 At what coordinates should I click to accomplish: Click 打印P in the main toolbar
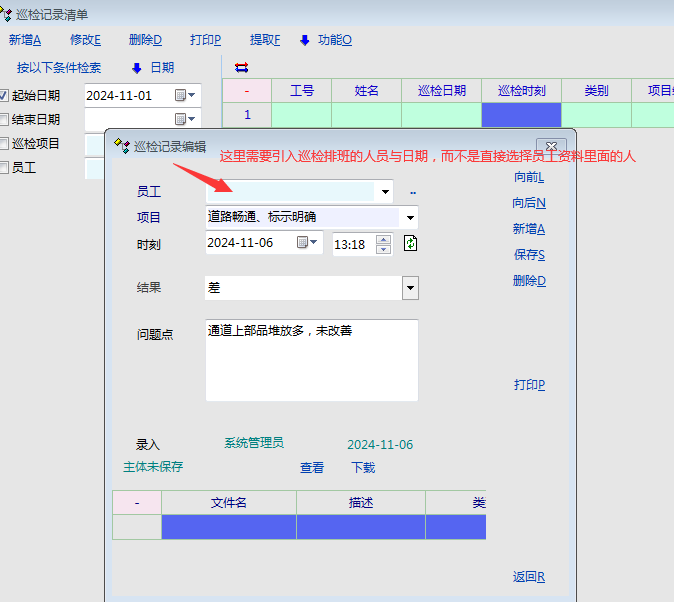pyautogui.click(x=205, y=40)
